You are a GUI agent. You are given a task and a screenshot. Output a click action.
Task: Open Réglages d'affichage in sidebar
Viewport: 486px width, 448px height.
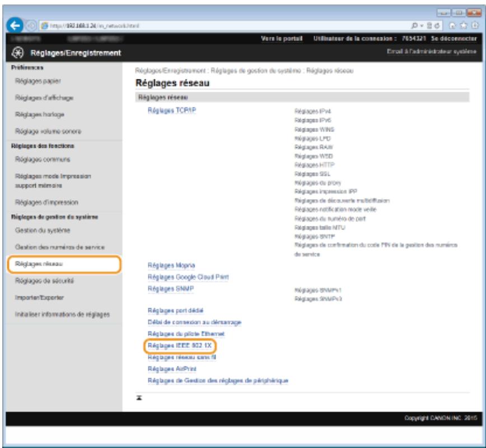pos(44,98)
